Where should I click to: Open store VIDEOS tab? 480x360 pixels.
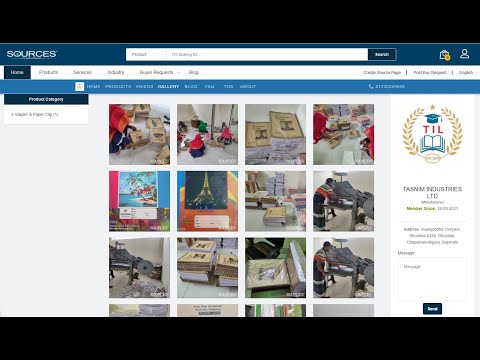pos(144,86)
